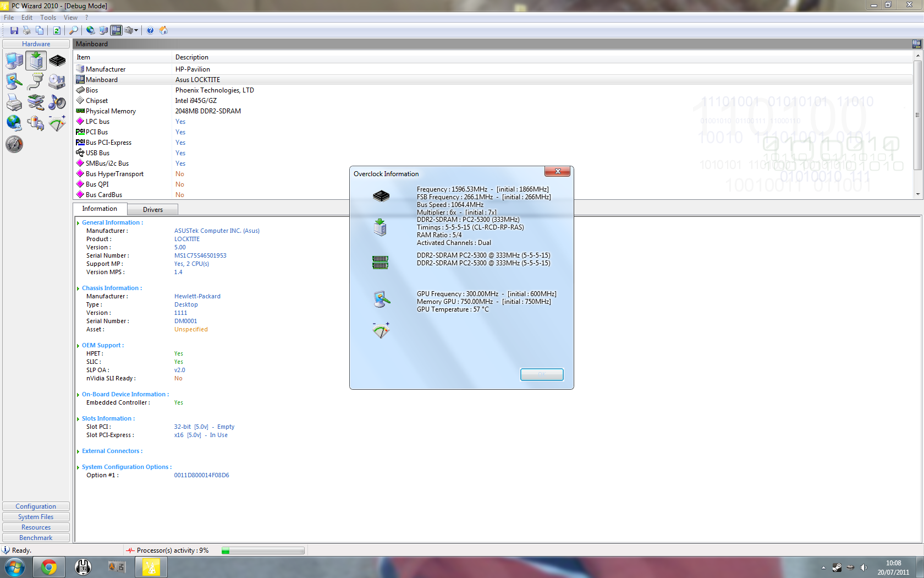The height and width of the screenshot is (578, 924).
Task: Select the Drives disc and floppy icon
Action: [57, 81]
